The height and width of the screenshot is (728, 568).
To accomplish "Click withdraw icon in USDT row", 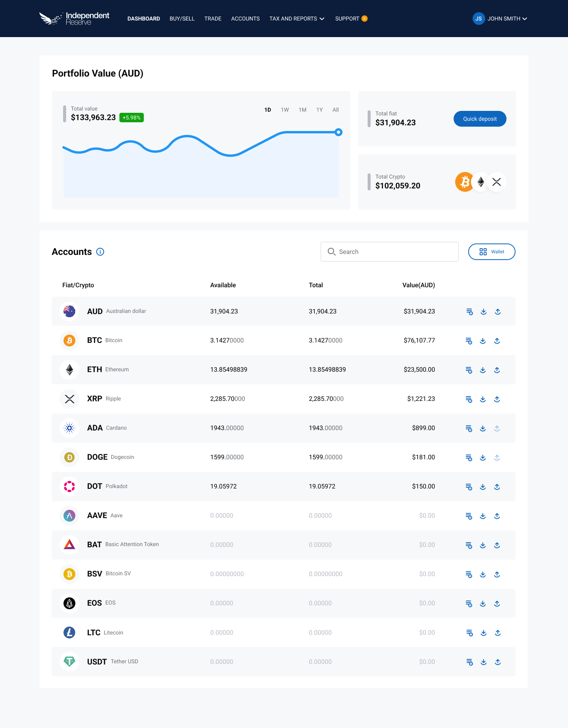I will click(498, 662).
